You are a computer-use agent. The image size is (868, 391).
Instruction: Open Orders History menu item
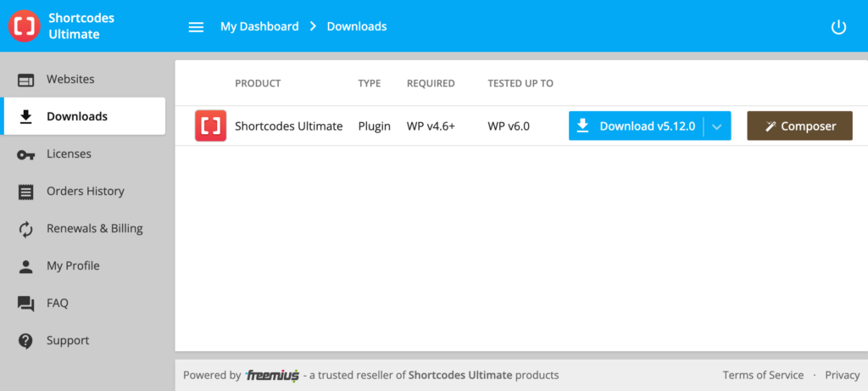(85, 192)
